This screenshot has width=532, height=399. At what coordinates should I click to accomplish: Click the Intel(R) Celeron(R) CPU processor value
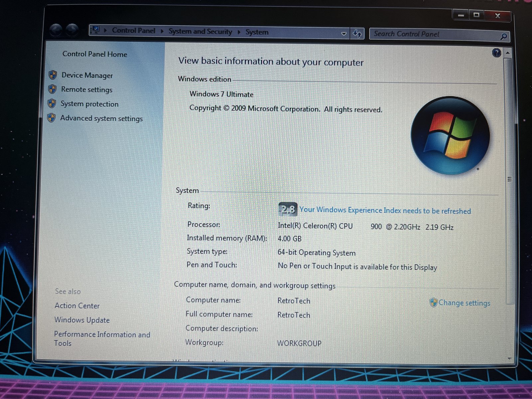click(x=365, y=226)
